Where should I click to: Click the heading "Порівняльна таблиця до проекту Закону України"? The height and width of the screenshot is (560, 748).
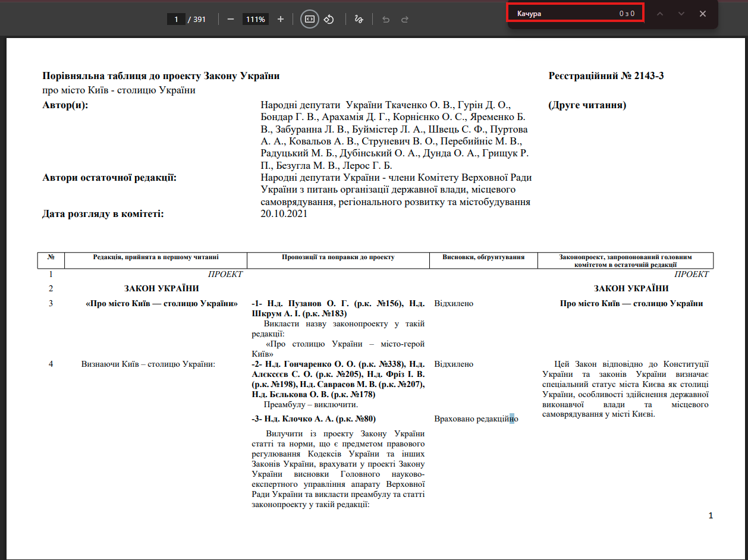tap(161, 76)
